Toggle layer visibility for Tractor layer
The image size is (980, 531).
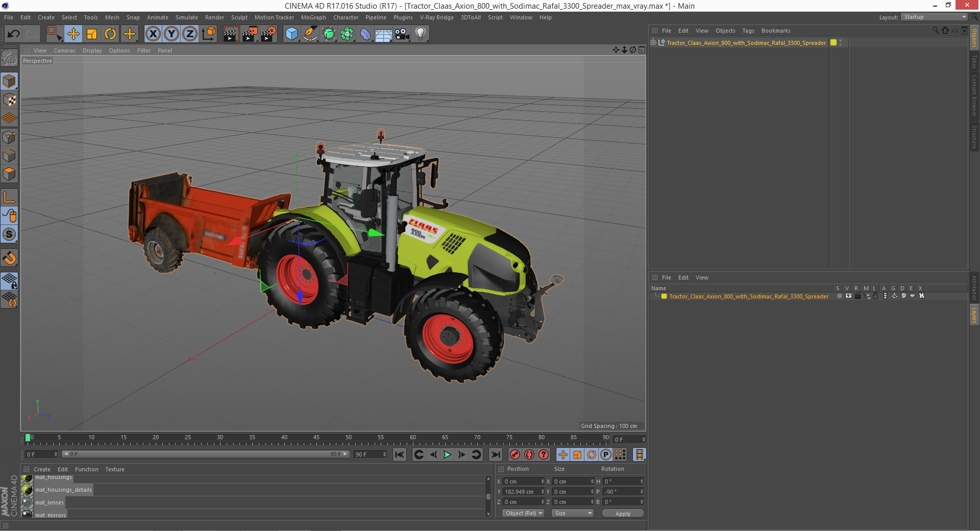pos(848,296)
